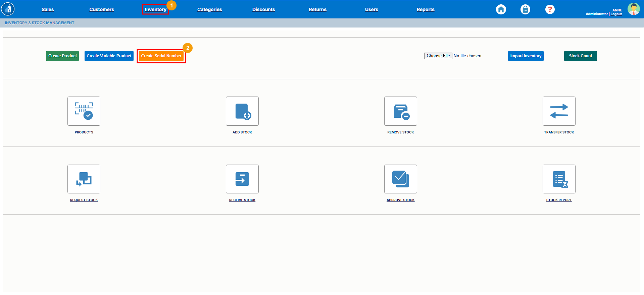Click the lock icon in header
Image resolution: width=644 pixels, height=295 pixels.
[525, 9]
